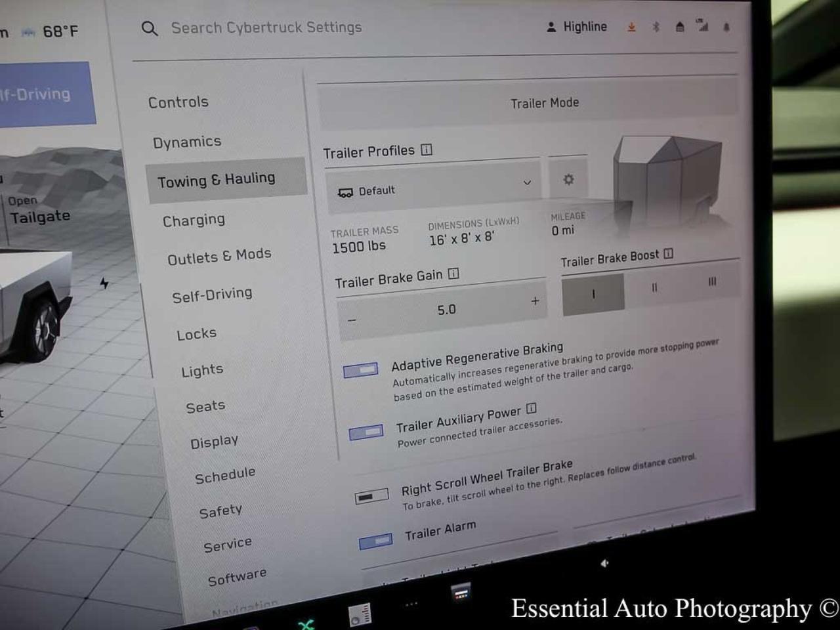Tap the garage door HomeLink icon

(680, 27)
